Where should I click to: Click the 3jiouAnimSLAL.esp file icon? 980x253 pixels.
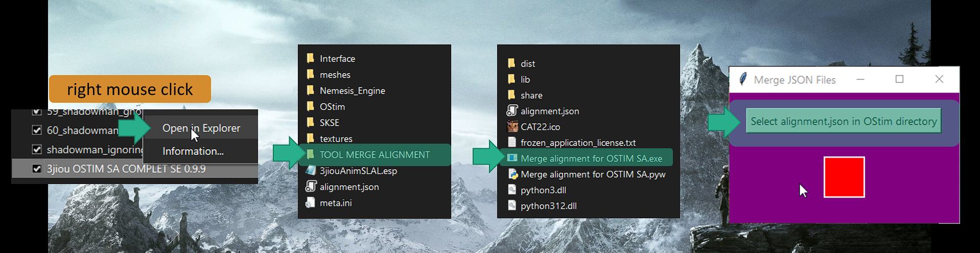tap(311, 171)
